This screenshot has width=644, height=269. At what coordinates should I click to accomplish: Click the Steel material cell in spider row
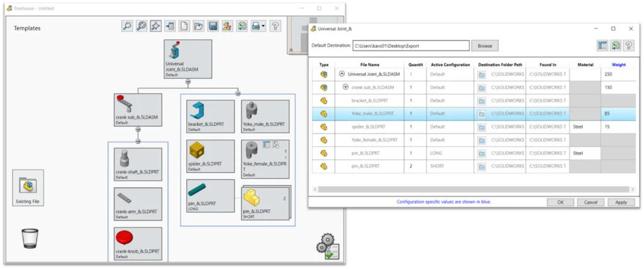585,127
